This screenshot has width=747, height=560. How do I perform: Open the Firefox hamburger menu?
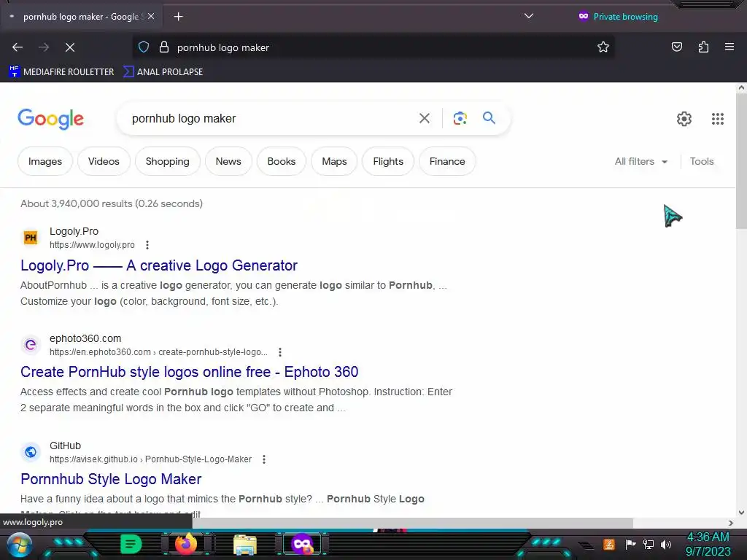pyautogui.click(x=729, y=47)
